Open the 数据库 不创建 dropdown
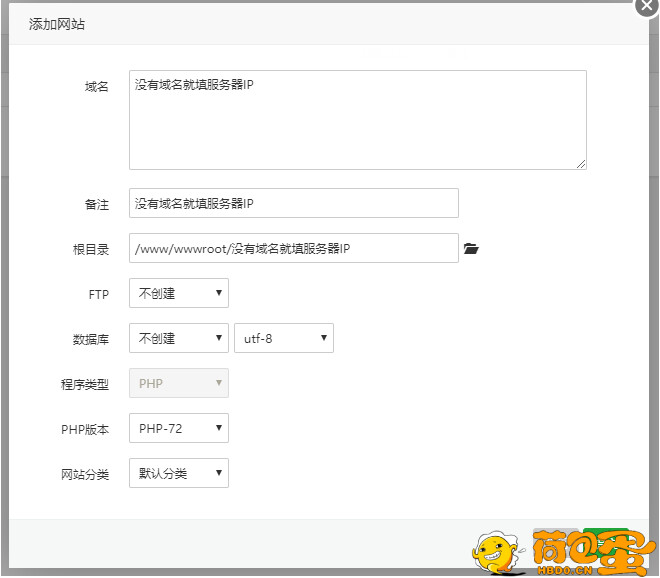The width and height of the screenshot is (660, 578). pyautogui.click(x=179, y=338)
